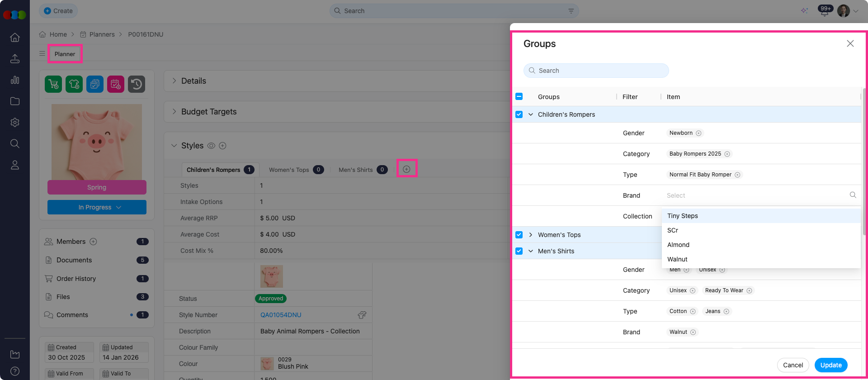Uncheck the Women's Tops group checkbox
The width and height of the screenshot is (868, 380).
(519, 235)
